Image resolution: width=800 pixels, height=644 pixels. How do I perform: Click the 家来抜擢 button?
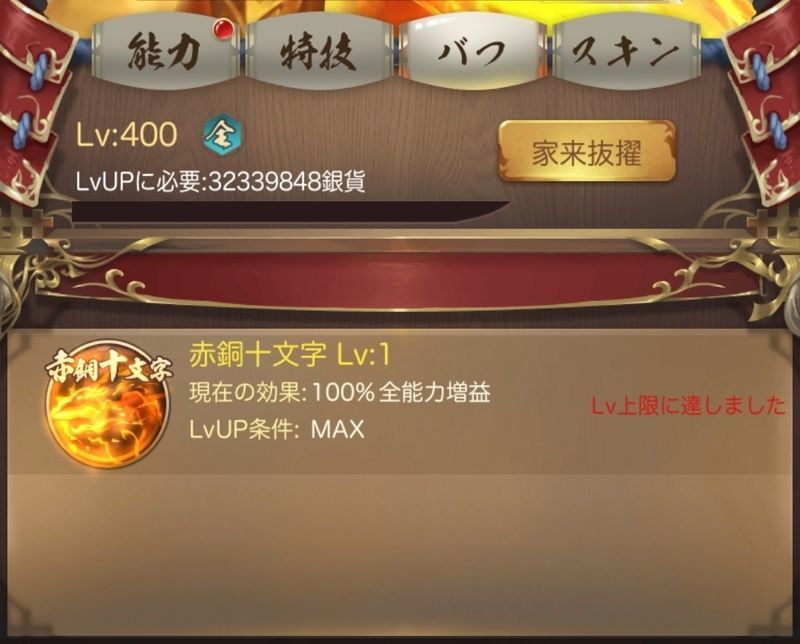click(587, 152)
